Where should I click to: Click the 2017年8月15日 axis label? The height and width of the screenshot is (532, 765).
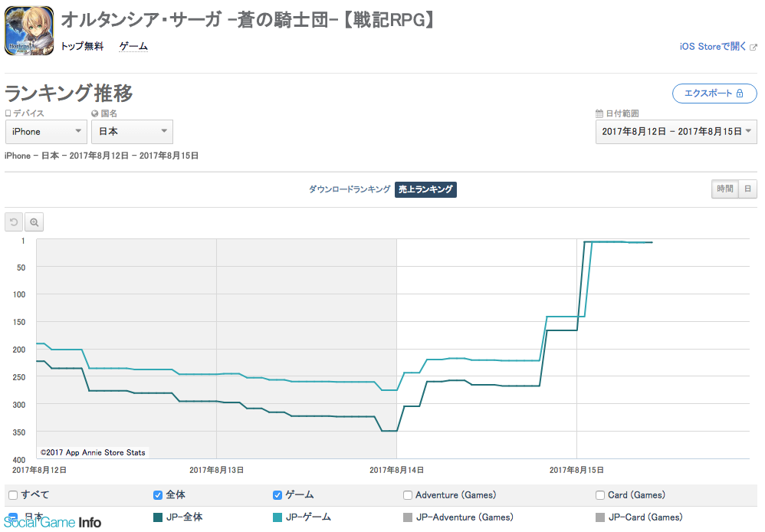(x=576, y=470)
